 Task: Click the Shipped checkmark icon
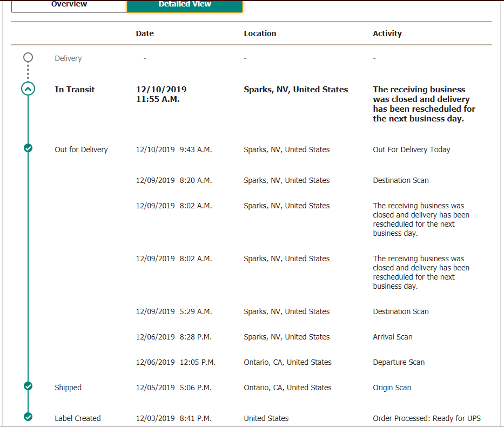[x=28, y=386]
